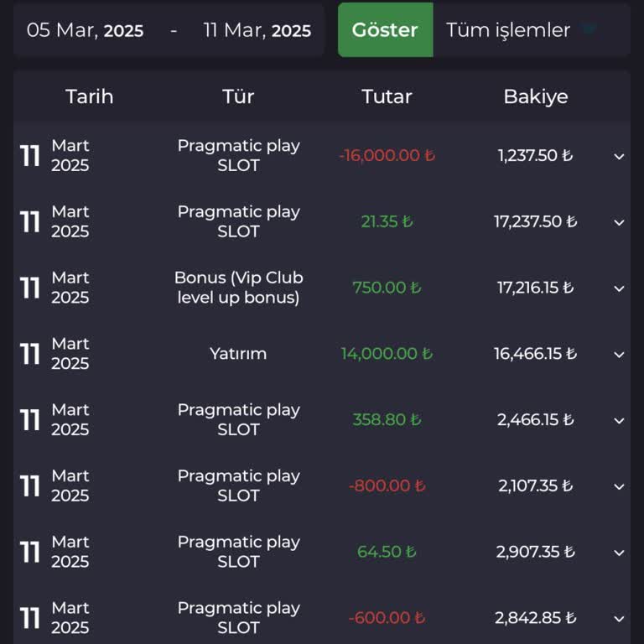644x644 pixels.
Task: Expand the Yatırım row chevron
Action: pos(619,355)
